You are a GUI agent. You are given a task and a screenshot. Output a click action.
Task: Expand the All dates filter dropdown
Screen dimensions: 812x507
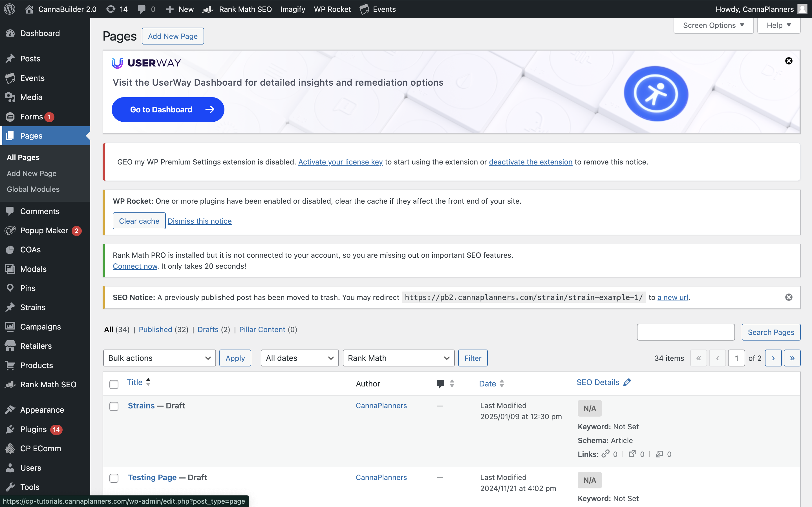pyautogui.click(x=299, y=358)
